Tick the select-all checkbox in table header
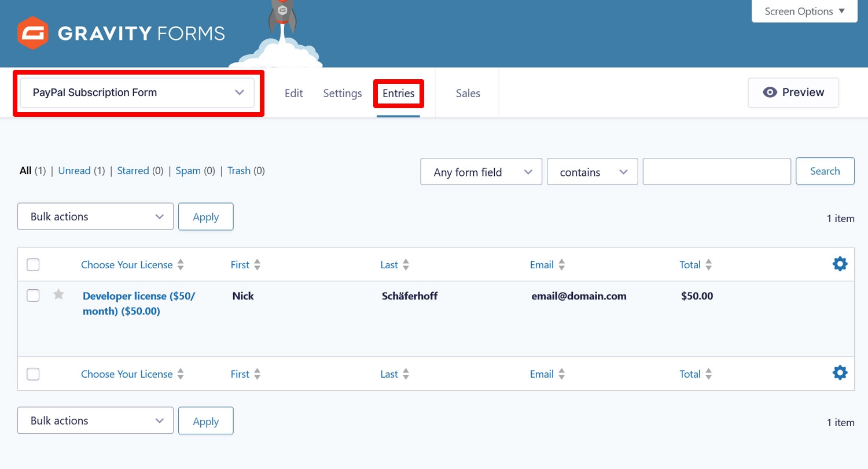 33,265
